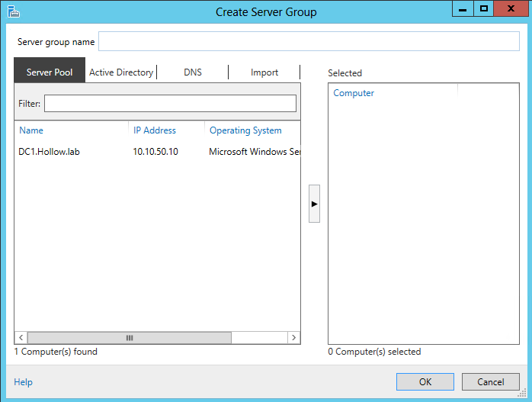Click the Server Manager icon in title bar

click(13, 11)
